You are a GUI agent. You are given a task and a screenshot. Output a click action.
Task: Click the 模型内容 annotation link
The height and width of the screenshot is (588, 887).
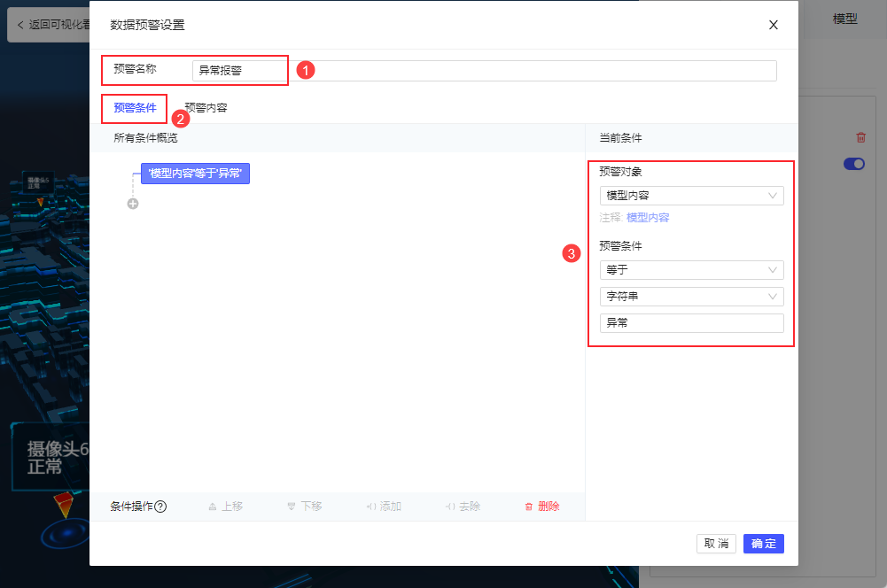click(x=648, y=218)
